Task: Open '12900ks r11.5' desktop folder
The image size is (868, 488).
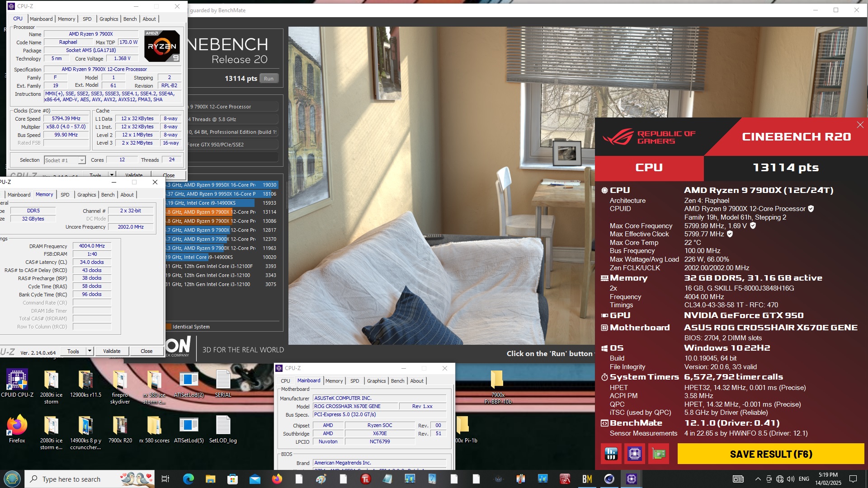Action: 86,383
